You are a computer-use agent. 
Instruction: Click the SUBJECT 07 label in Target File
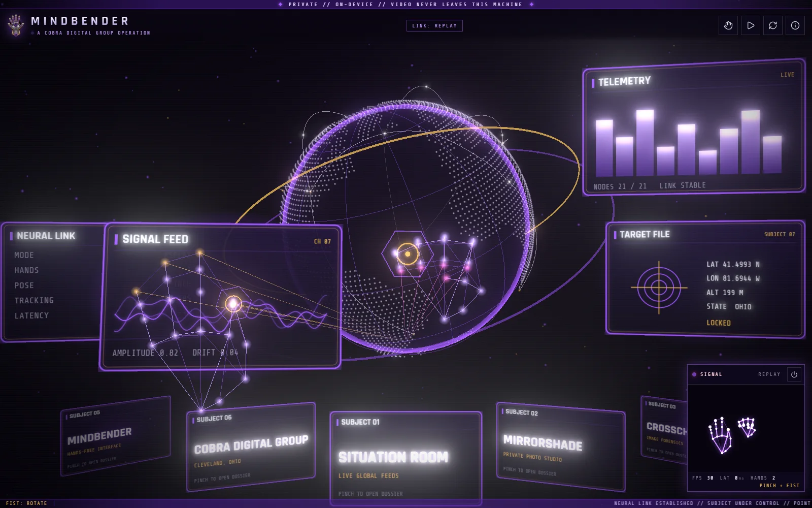780,234
